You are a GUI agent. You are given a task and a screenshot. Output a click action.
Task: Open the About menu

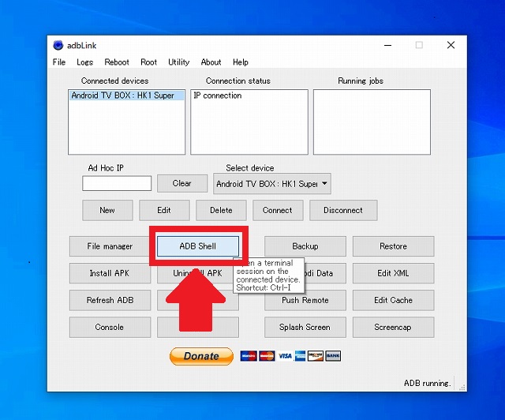[x=211, y=62]
